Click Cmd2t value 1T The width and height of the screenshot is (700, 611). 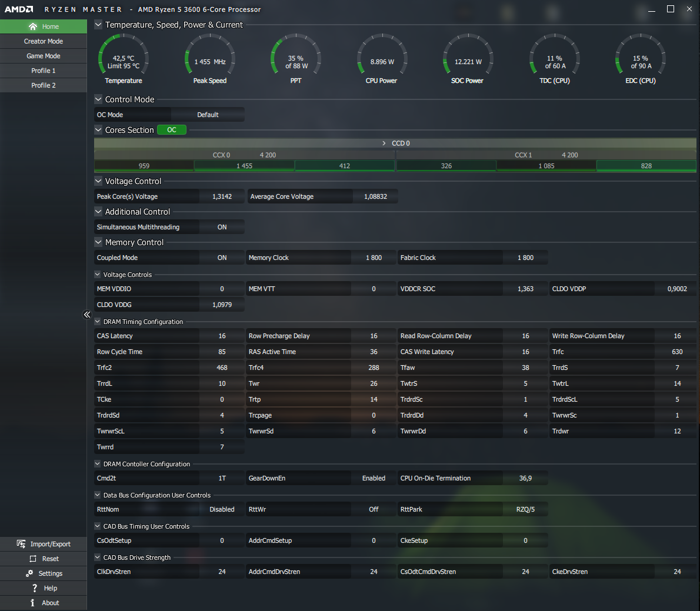click(222, 478)
